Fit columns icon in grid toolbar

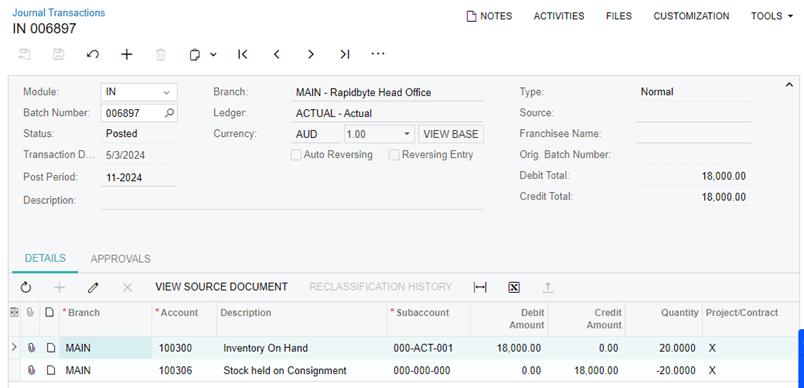[x=480, y=288]
